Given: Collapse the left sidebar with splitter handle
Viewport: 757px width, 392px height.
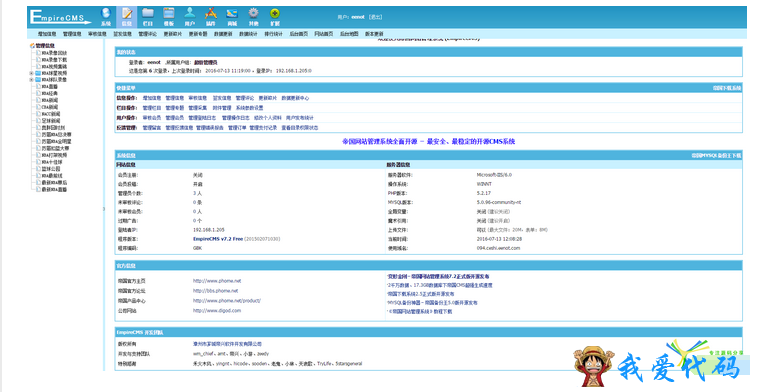Looking at the screenshot, I should pos(104,209).
